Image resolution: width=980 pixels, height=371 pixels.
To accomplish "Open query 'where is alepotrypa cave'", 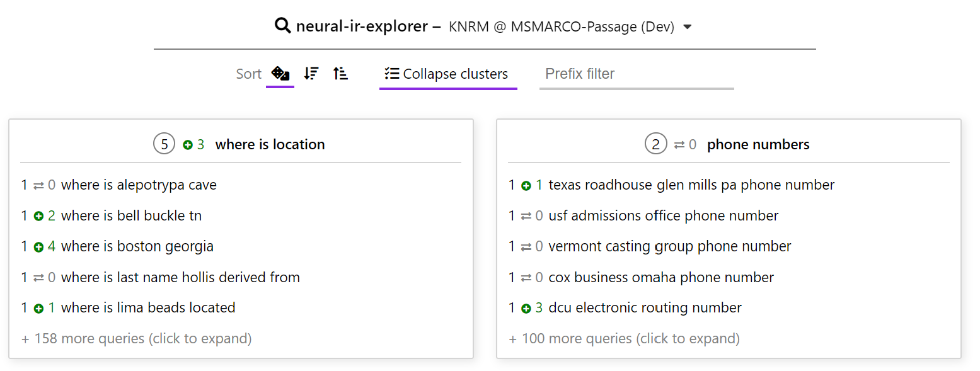I will coord(139,185).
